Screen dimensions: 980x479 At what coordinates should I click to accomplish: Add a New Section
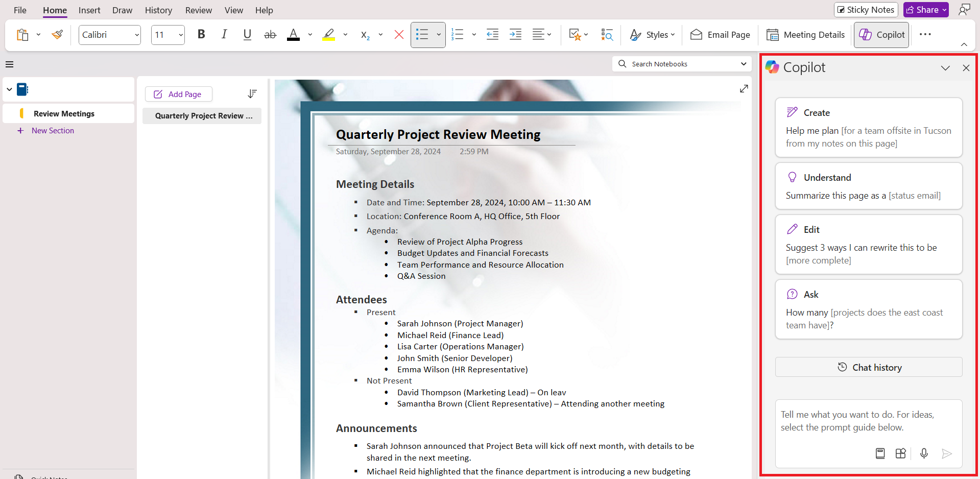pos(46,131)
